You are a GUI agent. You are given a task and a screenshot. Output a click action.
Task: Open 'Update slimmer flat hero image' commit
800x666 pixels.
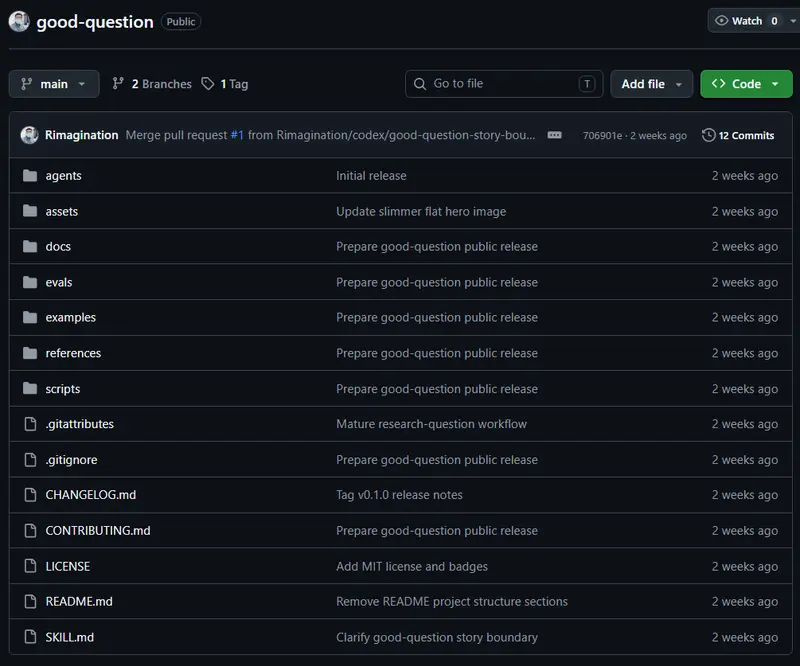click(x=421, y=211)
